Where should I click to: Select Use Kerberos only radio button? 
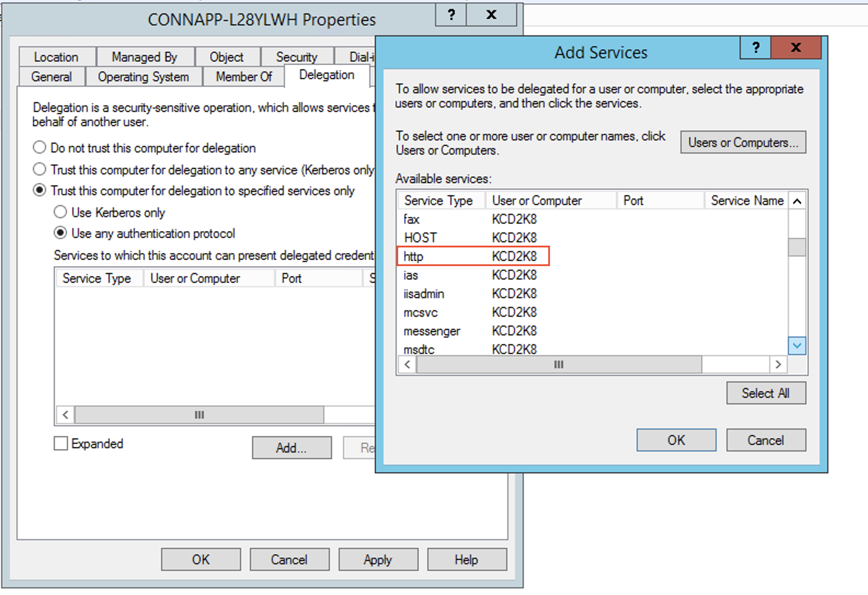click(60, 213)
